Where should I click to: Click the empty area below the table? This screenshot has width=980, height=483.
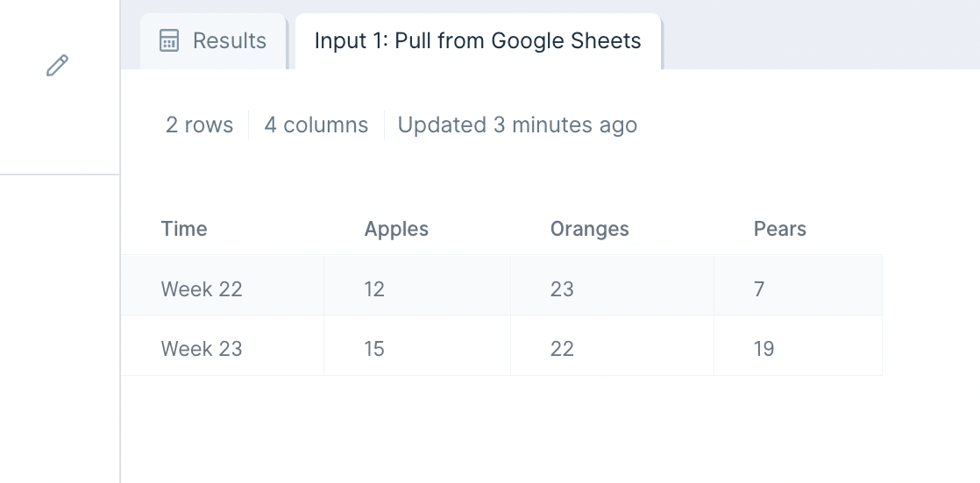point(550,430)
